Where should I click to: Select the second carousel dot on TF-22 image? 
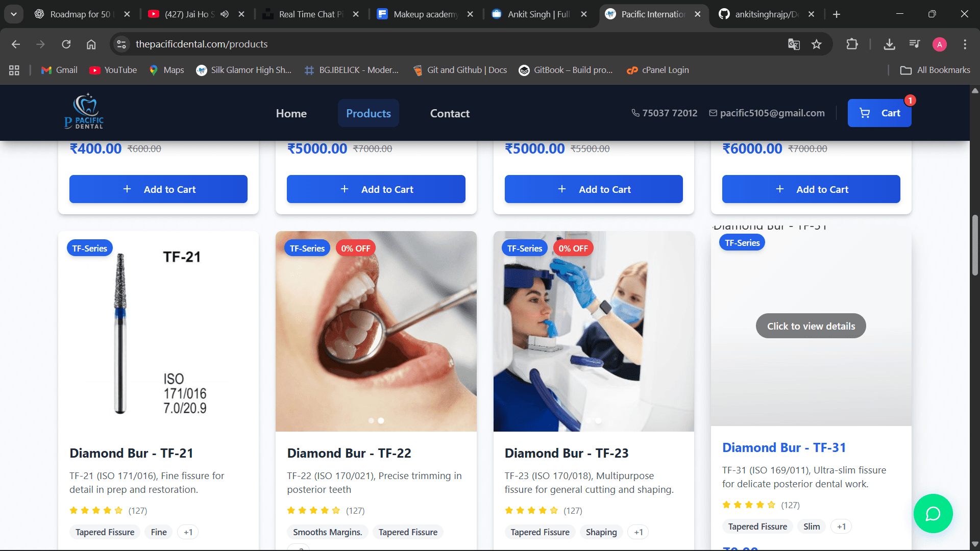point(381,421)
